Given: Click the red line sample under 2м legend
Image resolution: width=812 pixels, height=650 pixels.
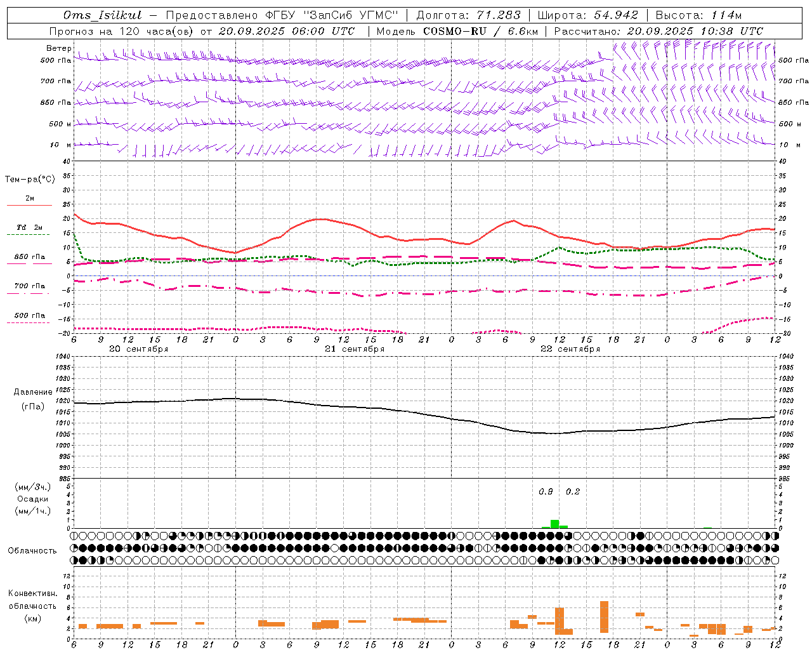Looking at the screenshot, I should click(x=29, y=205).
